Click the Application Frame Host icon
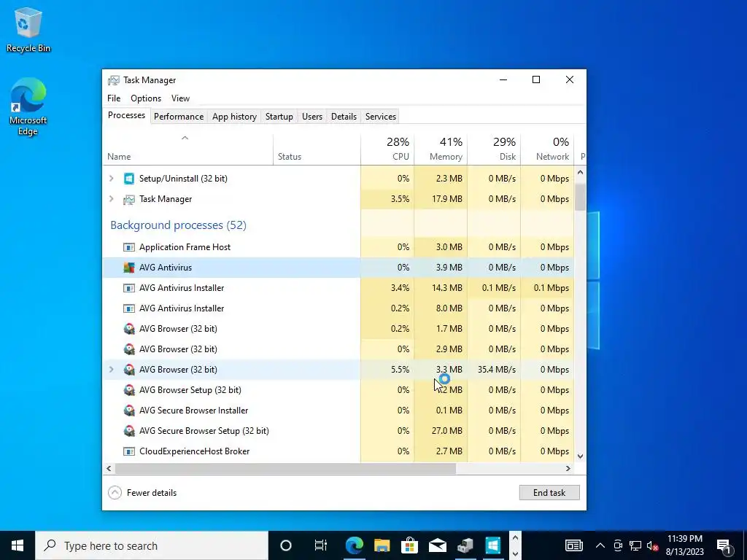This screenshot has width=747, height=560. click(x=129, y=247)
